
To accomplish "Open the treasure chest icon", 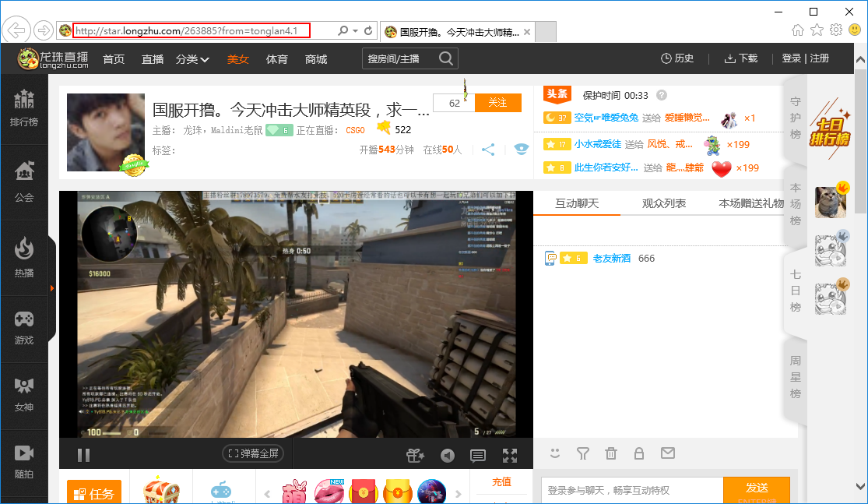I will point(161,490).
